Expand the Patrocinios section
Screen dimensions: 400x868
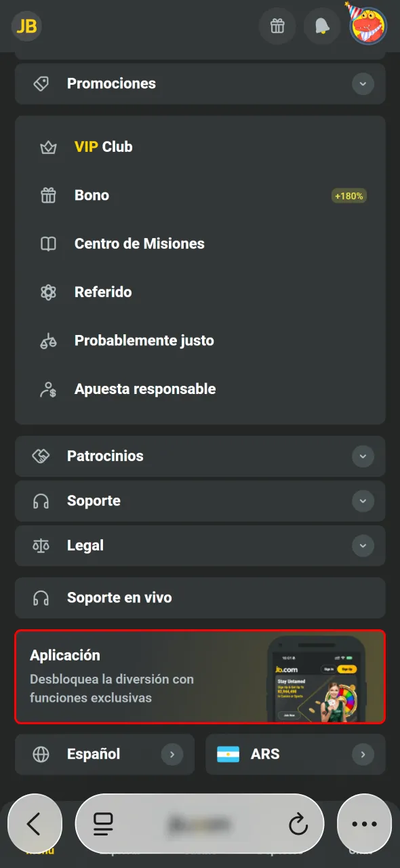[x=363, y=456]
